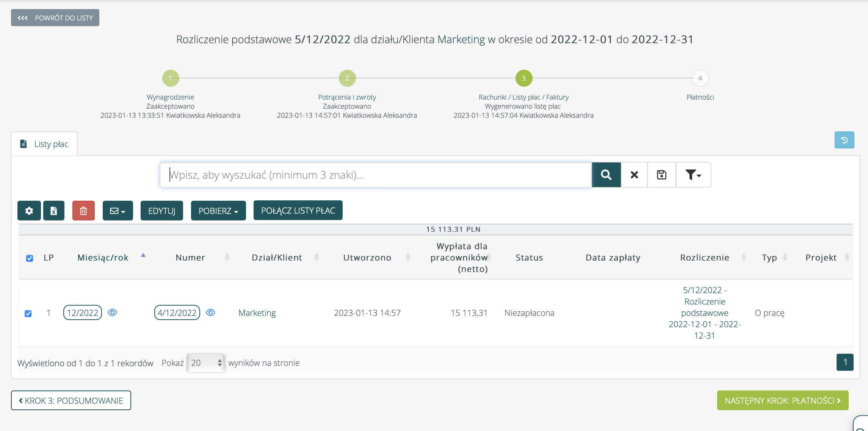This screenshot has width=868, height=431.
Task: Expand the envelope email dropdown
Action: [x=118, y=211]
